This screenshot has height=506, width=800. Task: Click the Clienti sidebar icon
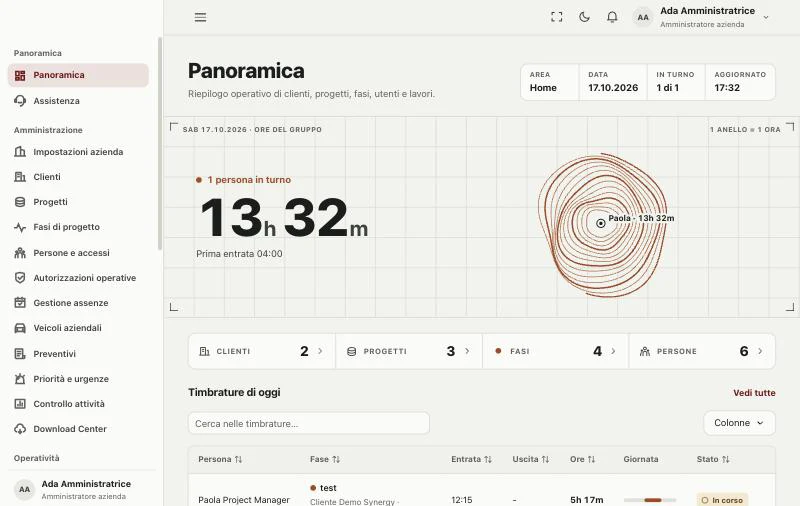[x=20, y=177]
